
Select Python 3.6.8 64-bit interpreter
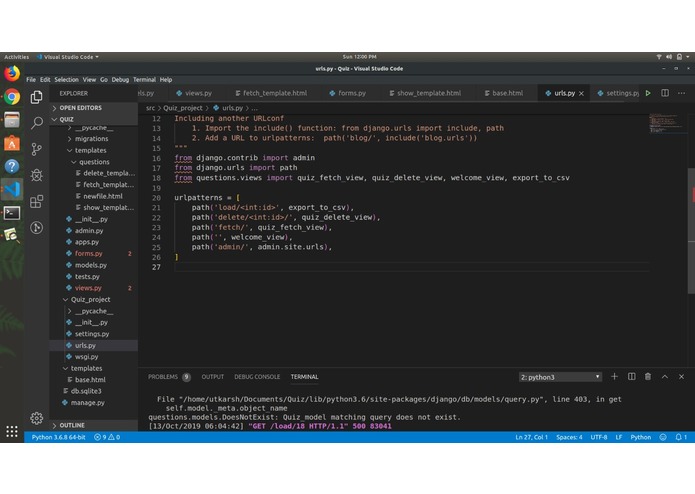click(59, 437)
